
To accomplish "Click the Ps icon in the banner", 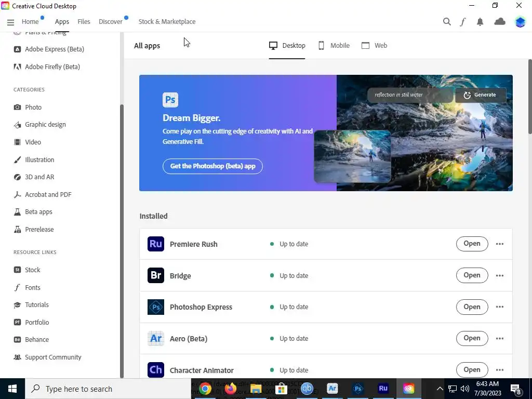I will 170,100.
